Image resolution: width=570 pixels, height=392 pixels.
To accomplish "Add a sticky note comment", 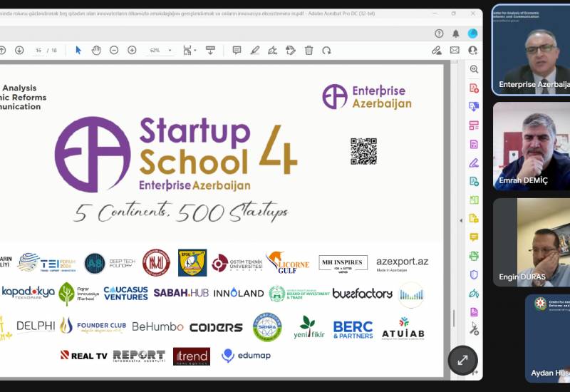I will (237, 50).
